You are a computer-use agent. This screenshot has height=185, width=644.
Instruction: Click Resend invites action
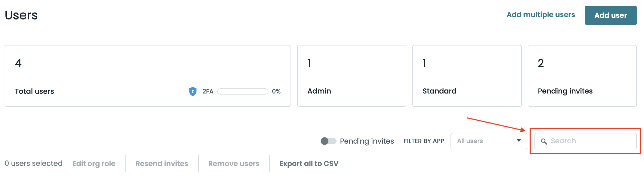point(162,164)
